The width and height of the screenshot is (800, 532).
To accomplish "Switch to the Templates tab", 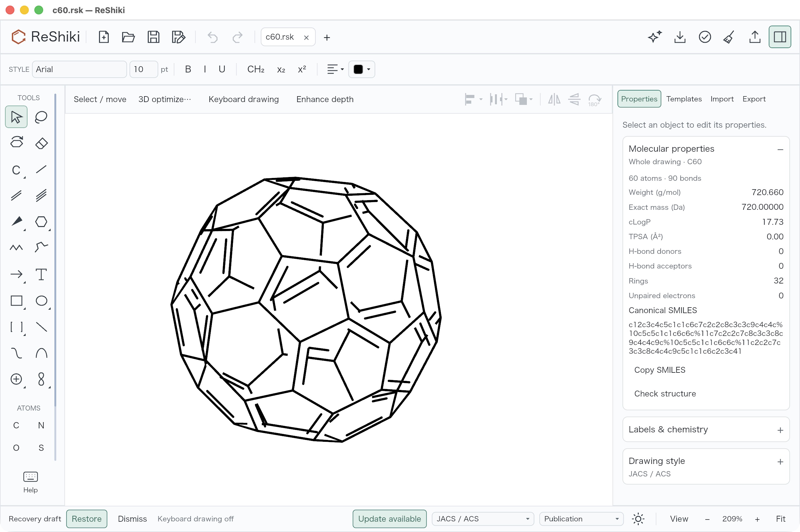I will click(683, 99).
